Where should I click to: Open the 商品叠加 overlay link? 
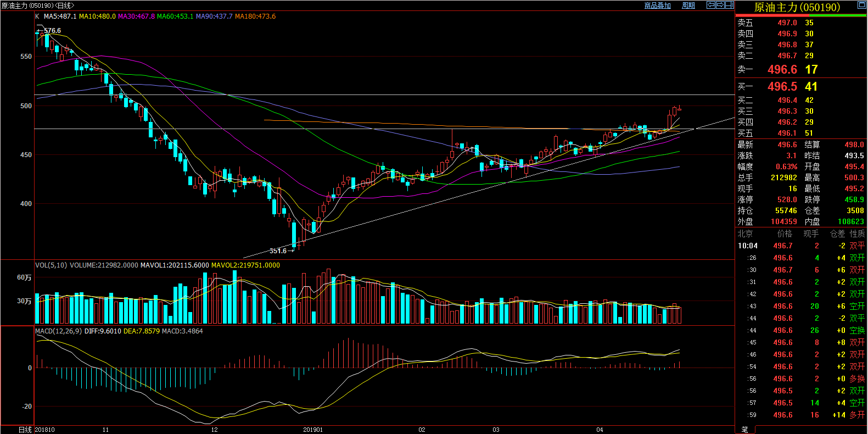(x=658, y=5)
